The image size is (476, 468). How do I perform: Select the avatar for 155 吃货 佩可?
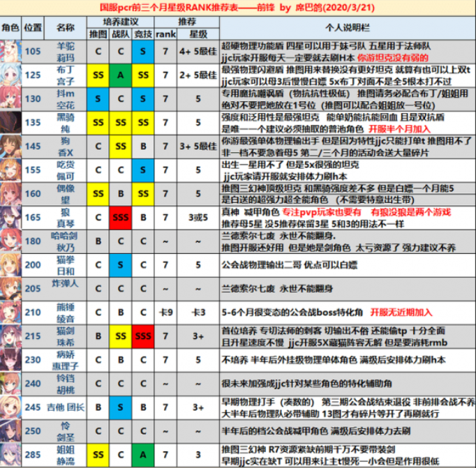pos(10,170)
